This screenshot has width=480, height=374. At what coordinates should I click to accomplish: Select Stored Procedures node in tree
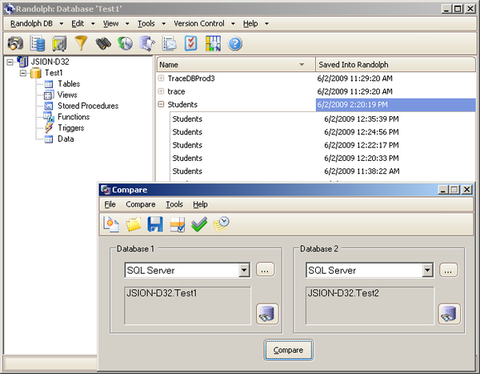click(x=88, y=106)
